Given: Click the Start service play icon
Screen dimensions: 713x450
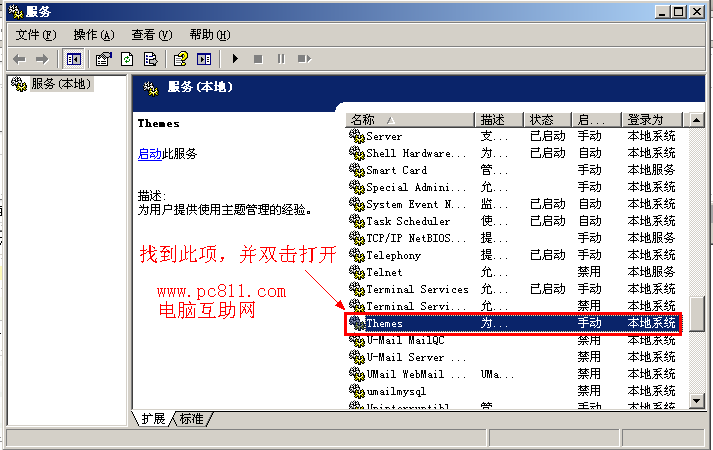Looking at the screenshot, I should coord(235,59).
